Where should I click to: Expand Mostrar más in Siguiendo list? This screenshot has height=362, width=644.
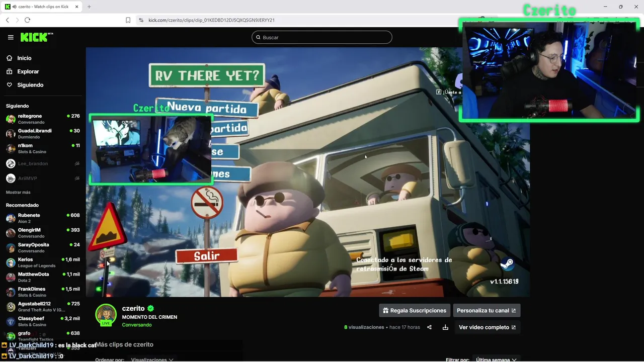point(18,193)
